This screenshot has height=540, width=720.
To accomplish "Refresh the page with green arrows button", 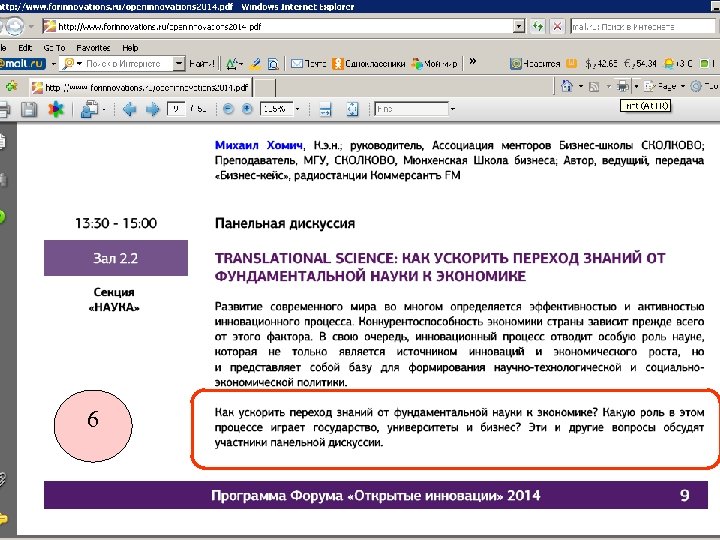I will [538, 26].
